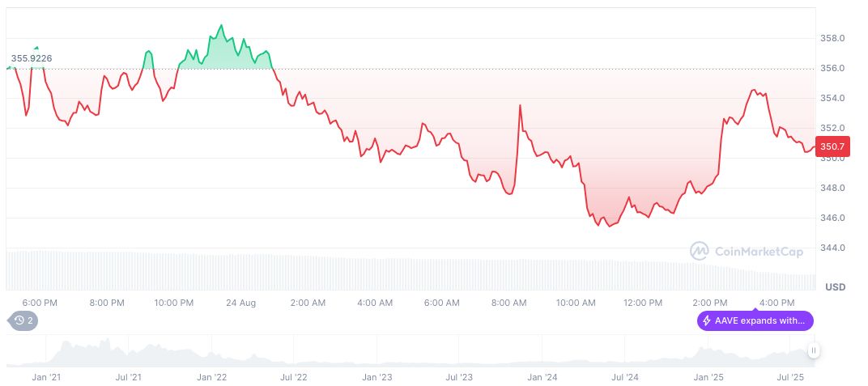This screenshot has width=868, height=386.
Task: Click the CoinMarketCap watermark text
Action: click(x=759, y=252)
